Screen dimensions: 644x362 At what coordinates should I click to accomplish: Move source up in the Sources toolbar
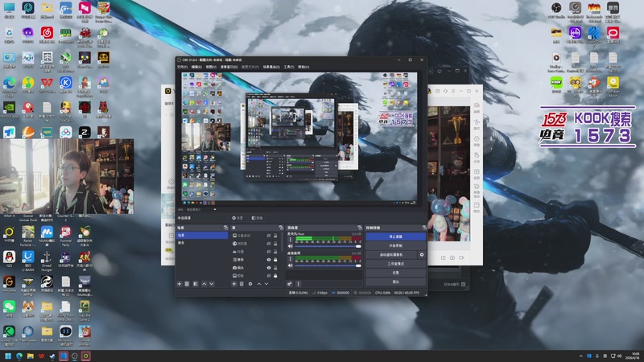[x=258, y=284]
